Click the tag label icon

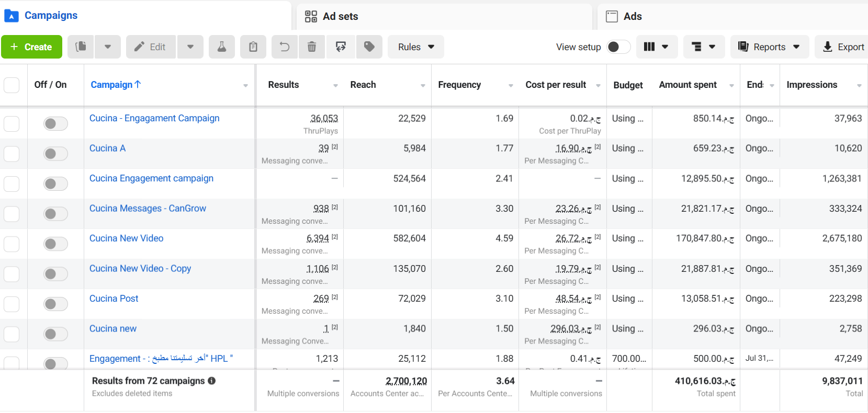[x=369, y=47]
